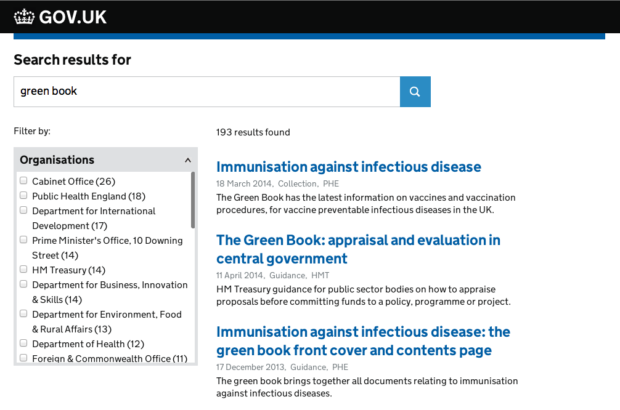Tick Foreign & Commonwealth Office (11) checkbox
The width and height of the screenshot is (620, 410).
[x=24, y=358]
